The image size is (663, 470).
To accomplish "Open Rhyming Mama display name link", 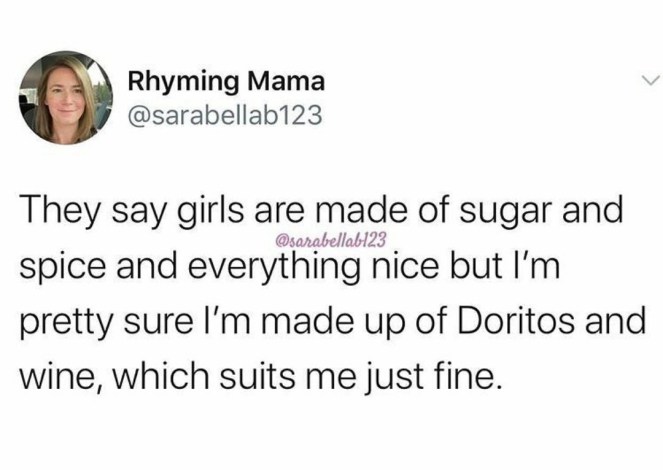I will pos(225,82).
